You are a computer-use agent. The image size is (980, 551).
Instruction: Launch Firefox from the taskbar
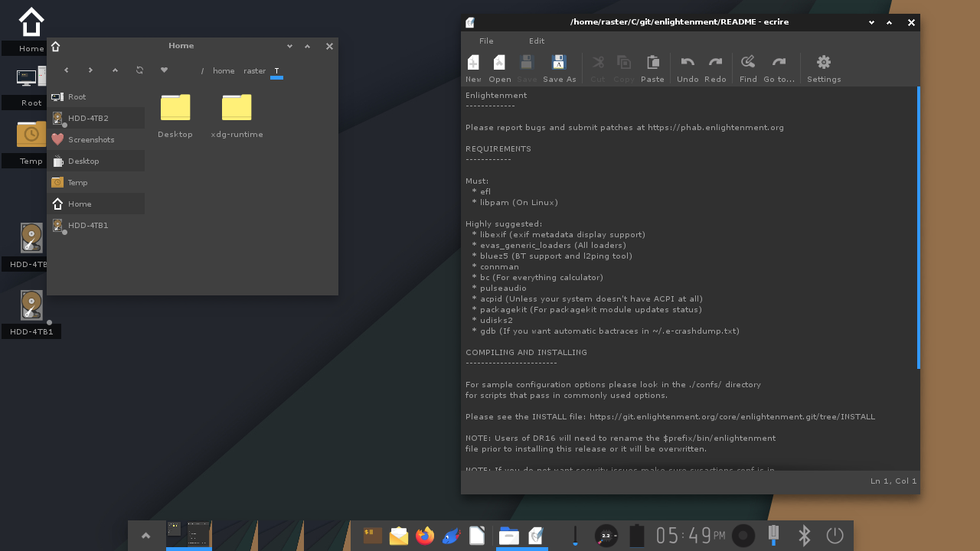coord(425,536)
